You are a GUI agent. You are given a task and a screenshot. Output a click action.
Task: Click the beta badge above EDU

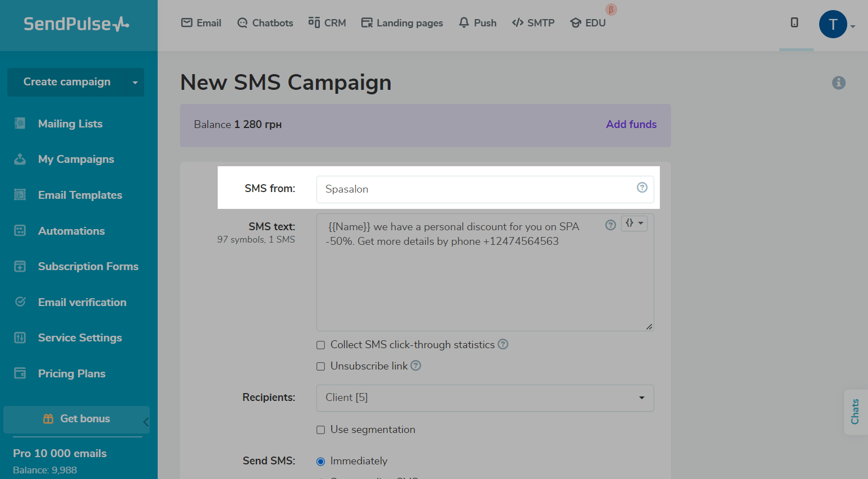[x=611, y=10]
